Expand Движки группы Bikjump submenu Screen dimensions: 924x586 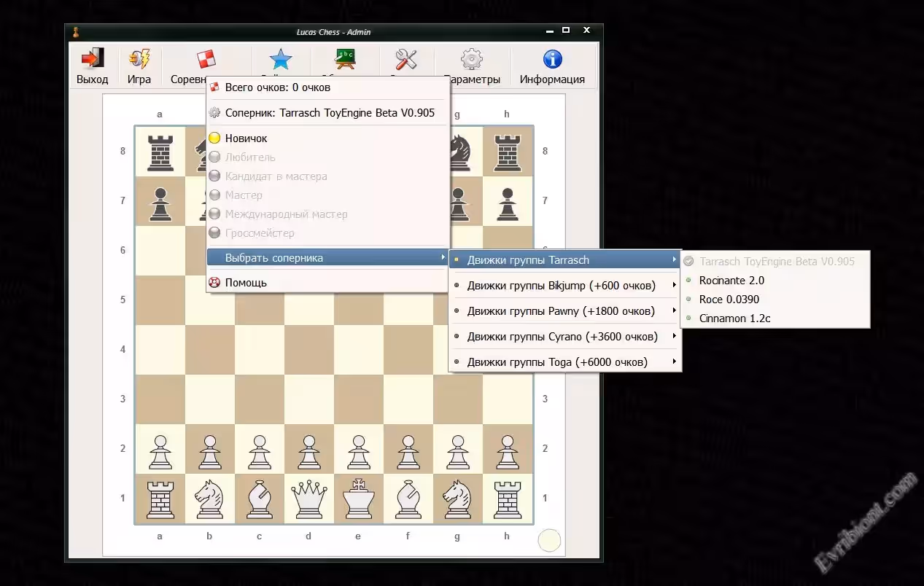tap(561, 286)
